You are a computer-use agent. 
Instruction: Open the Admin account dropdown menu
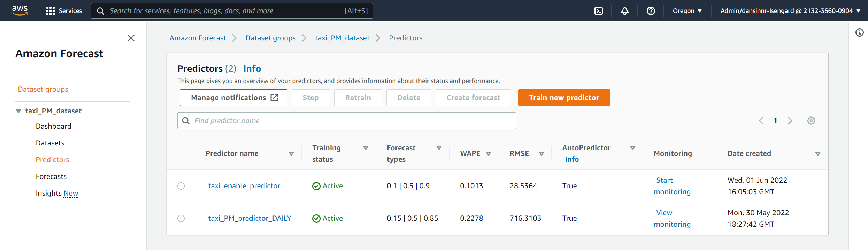point(790,11)
